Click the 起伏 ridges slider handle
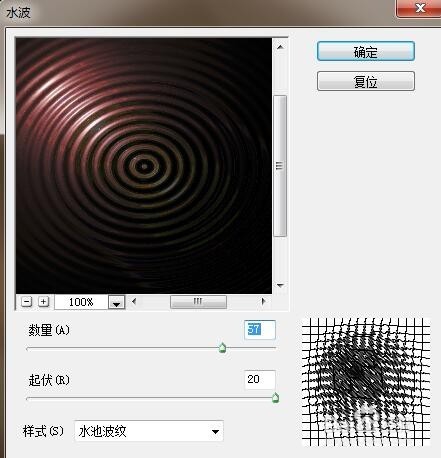441x458 pixels. (275, 398)
